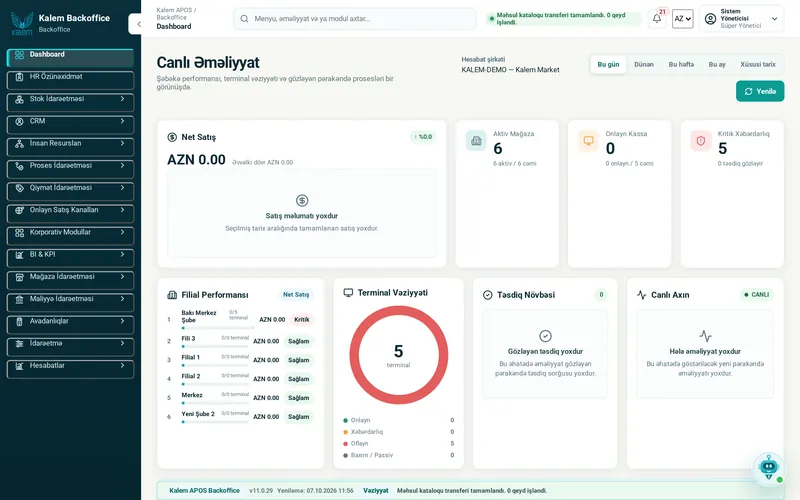
Task: Click the CRM person icon
Action: pyautogui.click(x=19, y=121)
